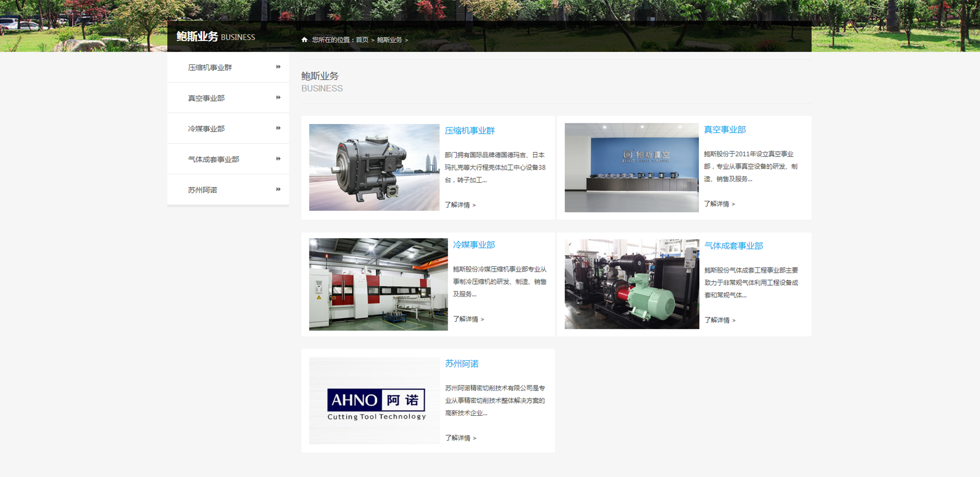Click the arrow icon beside 冷媒事业部 in sidebar

(278, 128)
